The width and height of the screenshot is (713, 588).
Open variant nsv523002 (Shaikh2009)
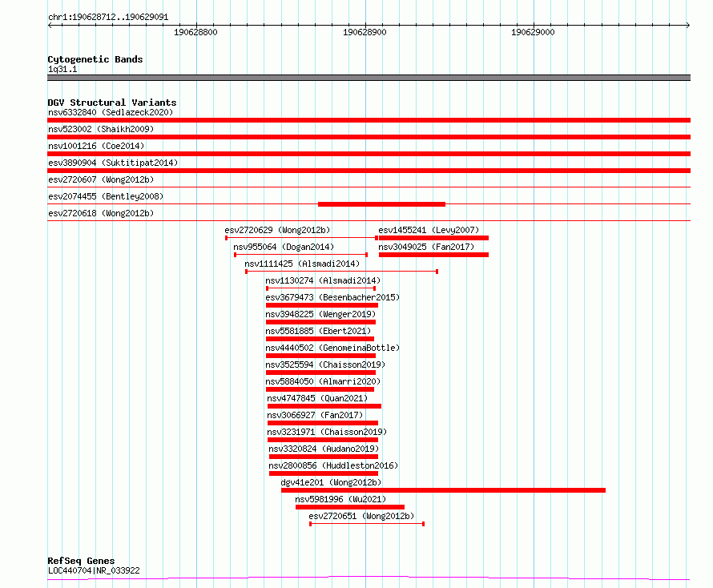tap(101, 129)
